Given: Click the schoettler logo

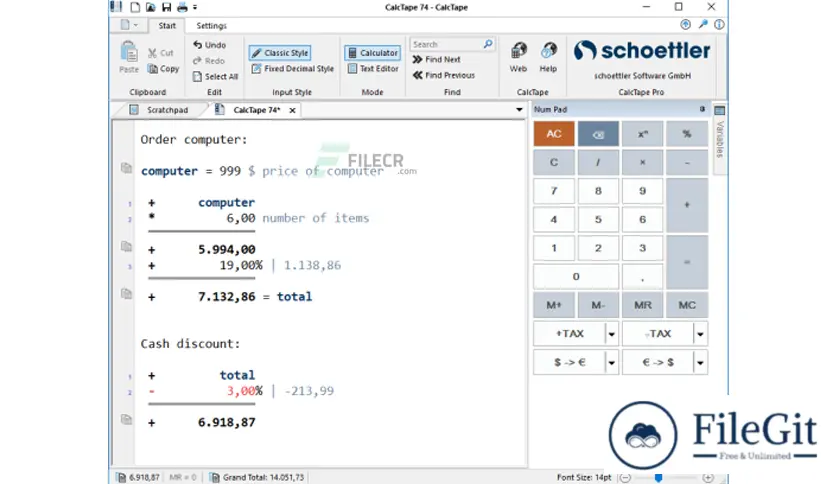Looking at the screenshot, I should pos(642,51).
